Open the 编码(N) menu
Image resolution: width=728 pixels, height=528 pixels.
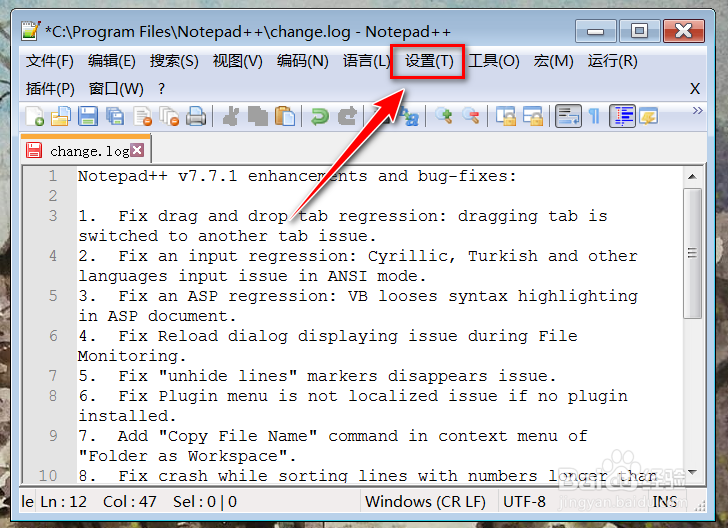302,61
